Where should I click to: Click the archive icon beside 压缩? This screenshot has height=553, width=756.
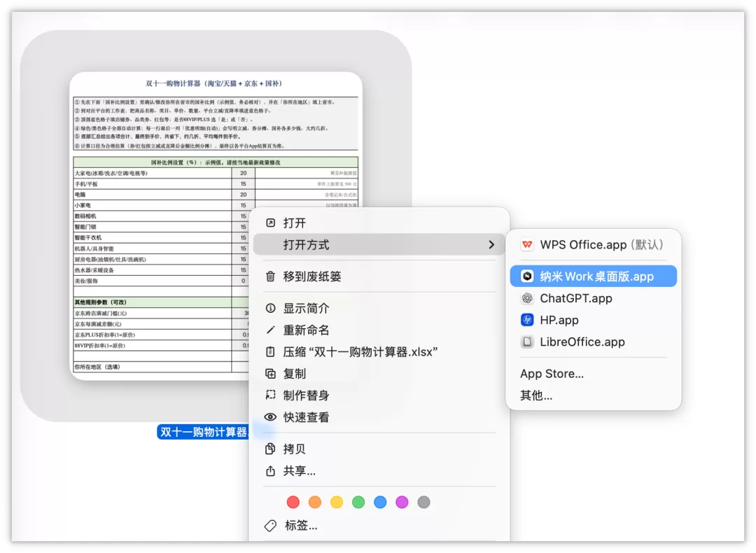point(270,351)
